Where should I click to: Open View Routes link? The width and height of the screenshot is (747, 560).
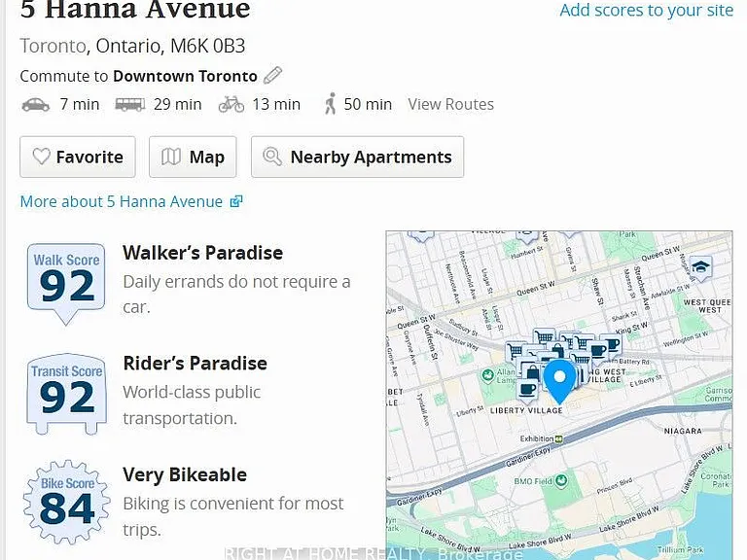coord(450,104)
